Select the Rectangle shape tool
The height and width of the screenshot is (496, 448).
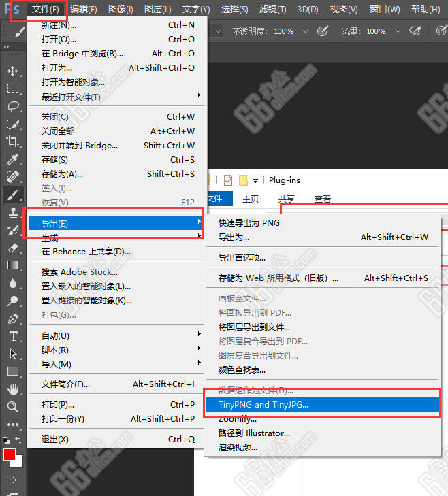pyautogui.click(x=13, y=371)
